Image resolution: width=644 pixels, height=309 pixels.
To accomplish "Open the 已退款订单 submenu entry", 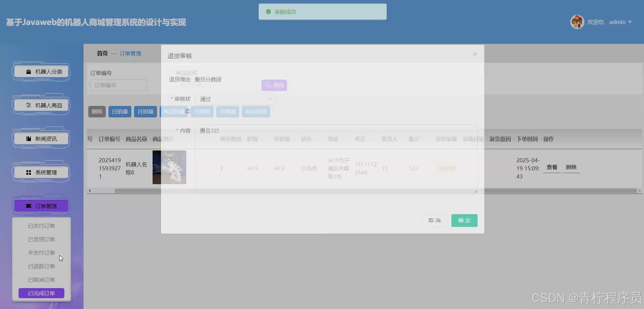I will [x=41, y=266].
